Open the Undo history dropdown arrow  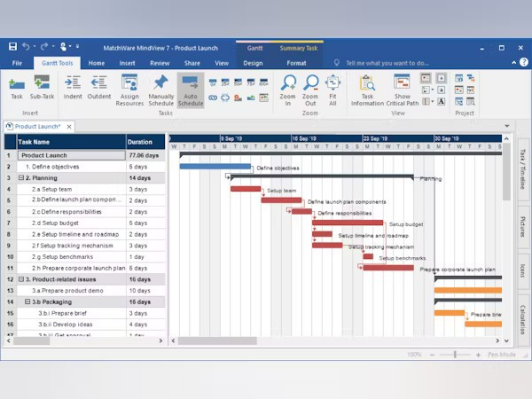click(x=35, y=46)
